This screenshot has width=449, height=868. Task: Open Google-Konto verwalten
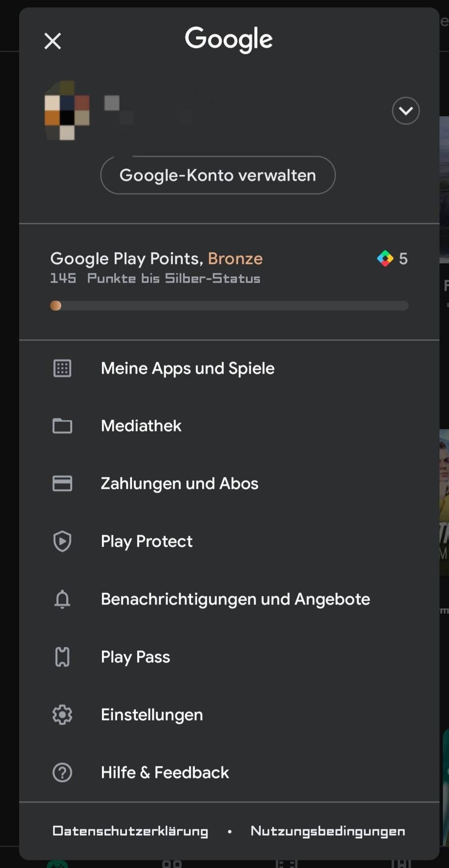(x=218, y=175)
